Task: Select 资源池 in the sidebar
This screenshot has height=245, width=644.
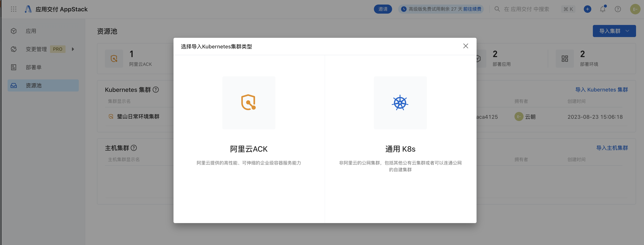Action: coord(43,86)
